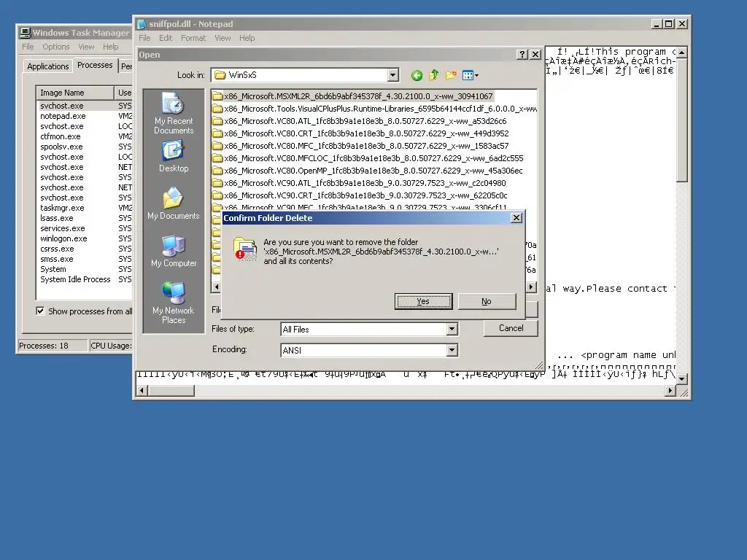Toggle Show processes from all users checkbox
The height and width of the screenshot is (560, 747).
(x=41, y=311)
